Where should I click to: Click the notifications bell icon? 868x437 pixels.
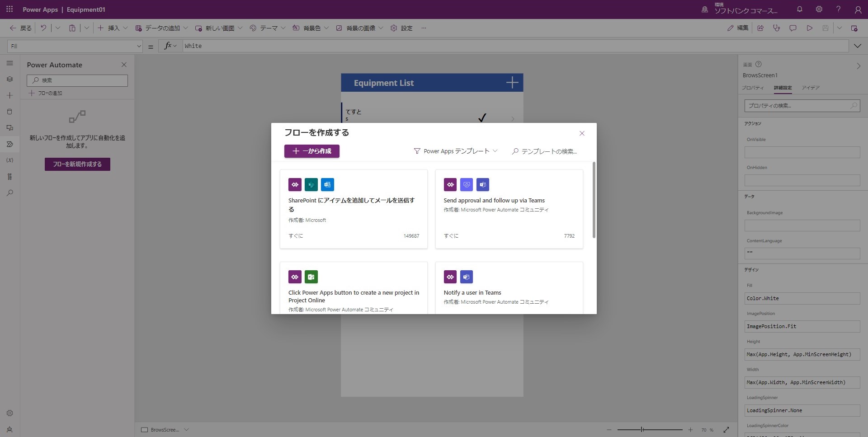point(799,9)
